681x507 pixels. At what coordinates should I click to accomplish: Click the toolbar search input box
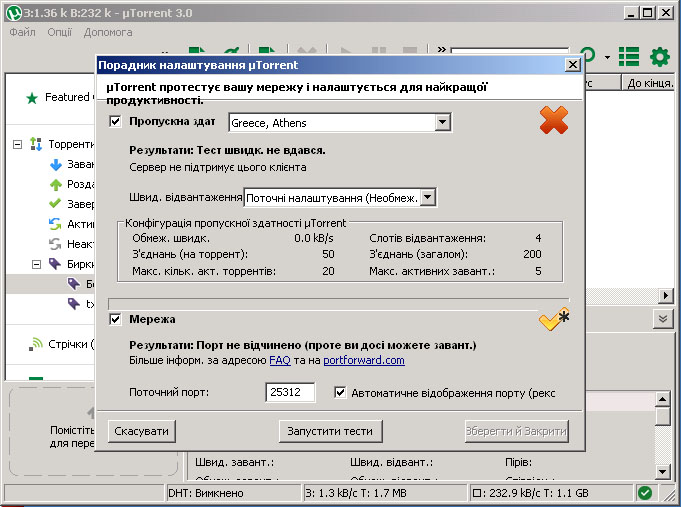coord(509,51)
